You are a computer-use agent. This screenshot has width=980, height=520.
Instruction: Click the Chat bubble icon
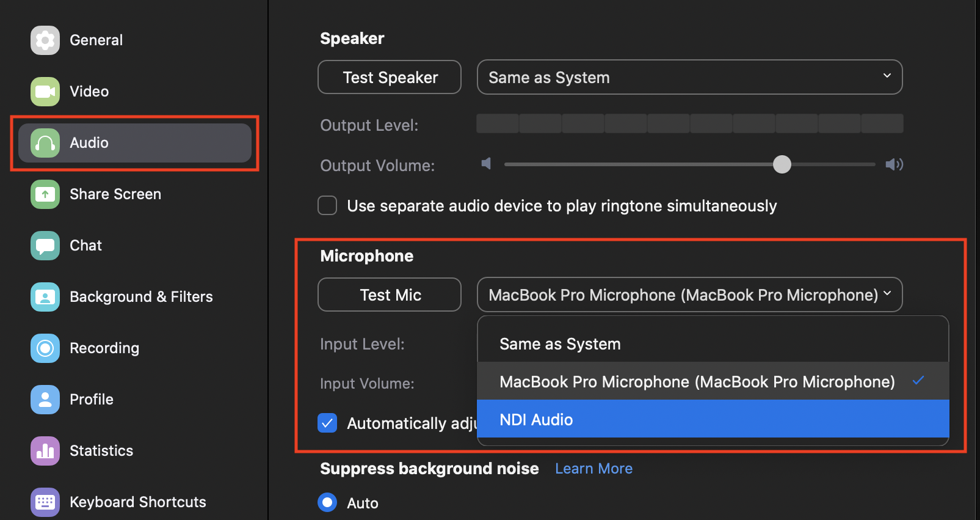45,246
